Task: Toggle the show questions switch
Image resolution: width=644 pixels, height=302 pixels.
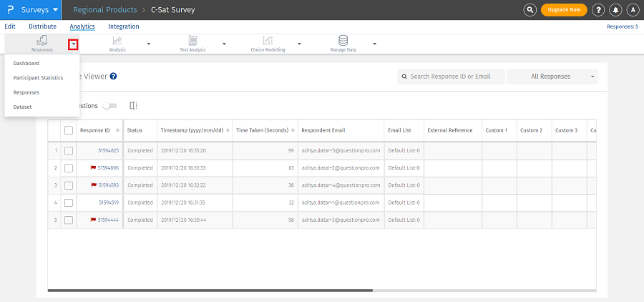Action: click(x=109, y=105)
